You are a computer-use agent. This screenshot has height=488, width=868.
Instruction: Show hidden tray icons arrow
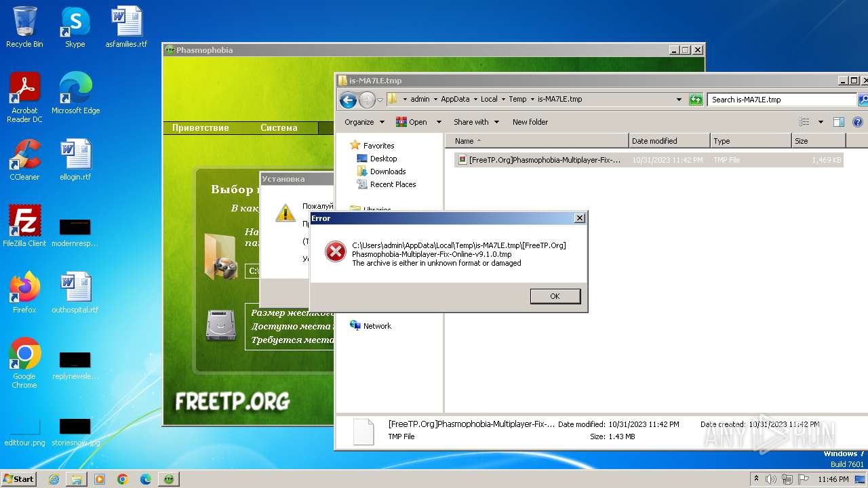(756, 479)
